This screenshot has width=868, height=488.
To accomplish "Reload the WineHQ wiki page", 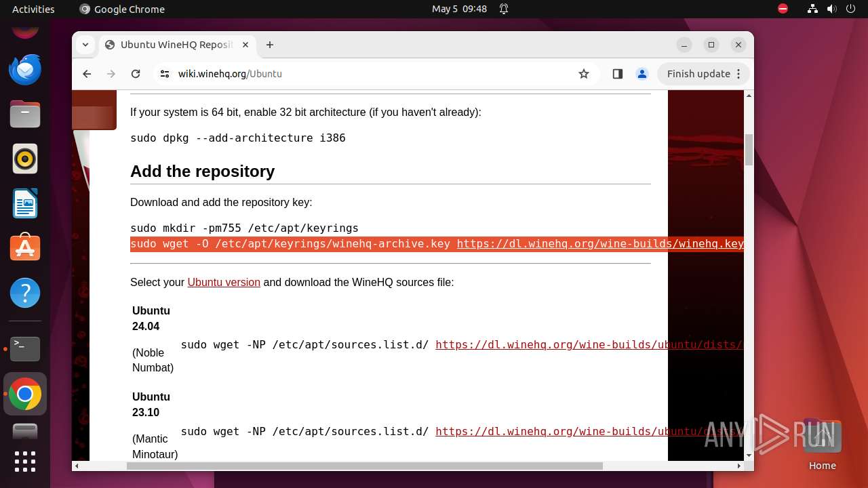I will [x=136, y=74].
